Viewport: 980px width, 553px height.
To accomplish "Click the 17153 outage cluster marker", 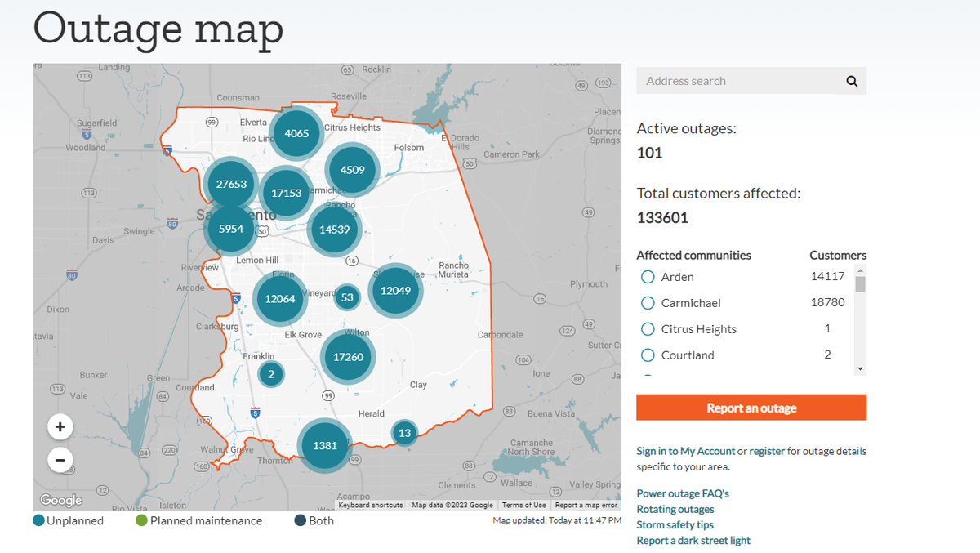I will [x=287, y=193].
